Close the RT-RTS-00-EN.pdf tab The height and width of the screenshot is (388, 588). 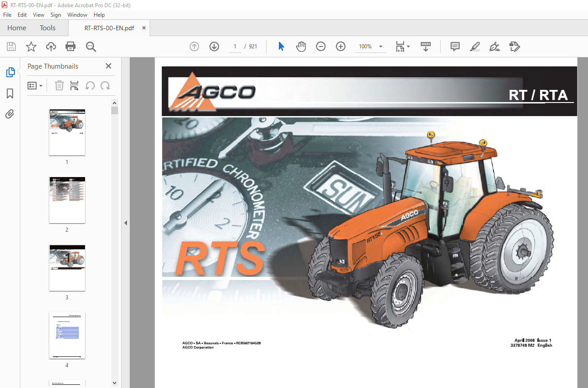pos(144,28)
